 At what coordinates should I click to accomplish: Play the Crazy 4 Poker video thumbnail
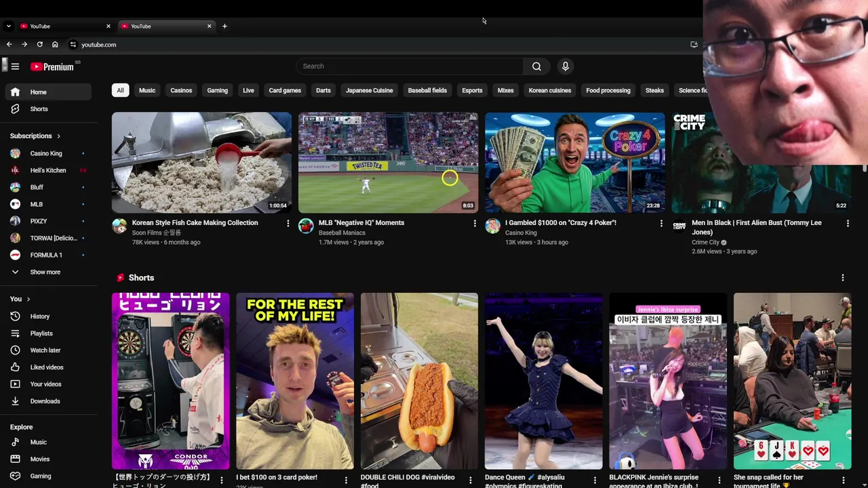point(575,163)
